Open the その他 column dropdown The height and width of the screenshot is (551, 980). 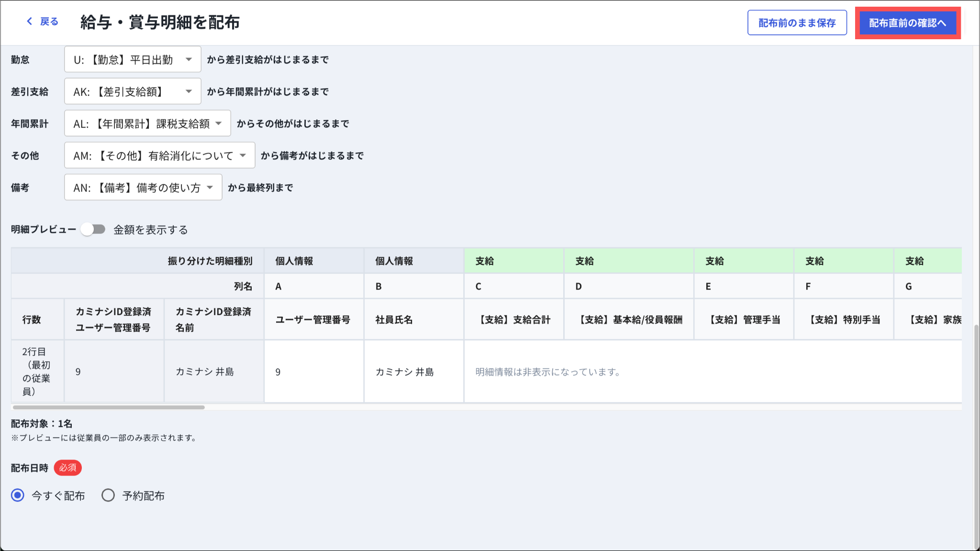click(x=159, y=156)
